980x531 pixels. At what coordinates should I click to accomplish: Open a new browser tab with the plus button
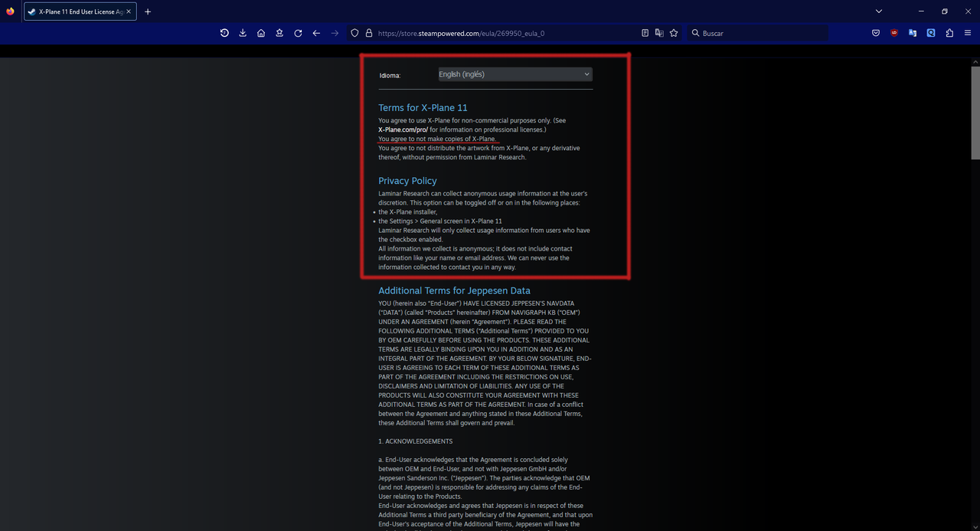click(148, 11)
